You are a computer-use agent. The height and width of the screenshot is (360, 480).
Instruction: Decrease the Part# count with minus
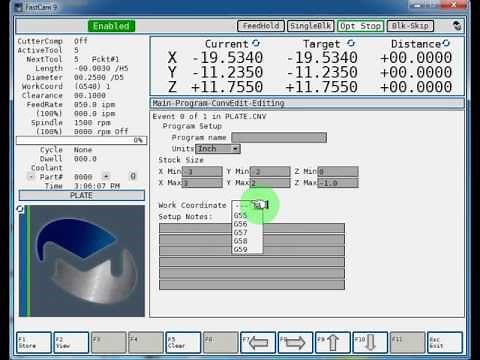pos(31,176)
